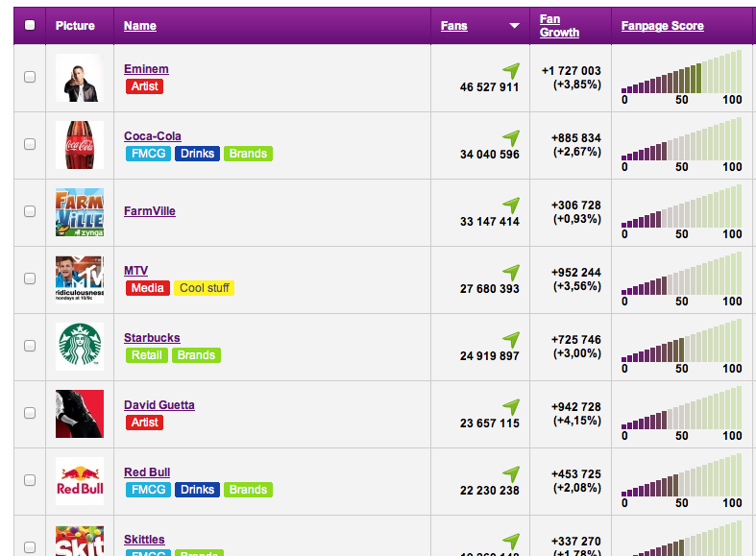This screenshot has height=556, width=756.
Task: Sort by Fan Growth column header
Action: 559,26
